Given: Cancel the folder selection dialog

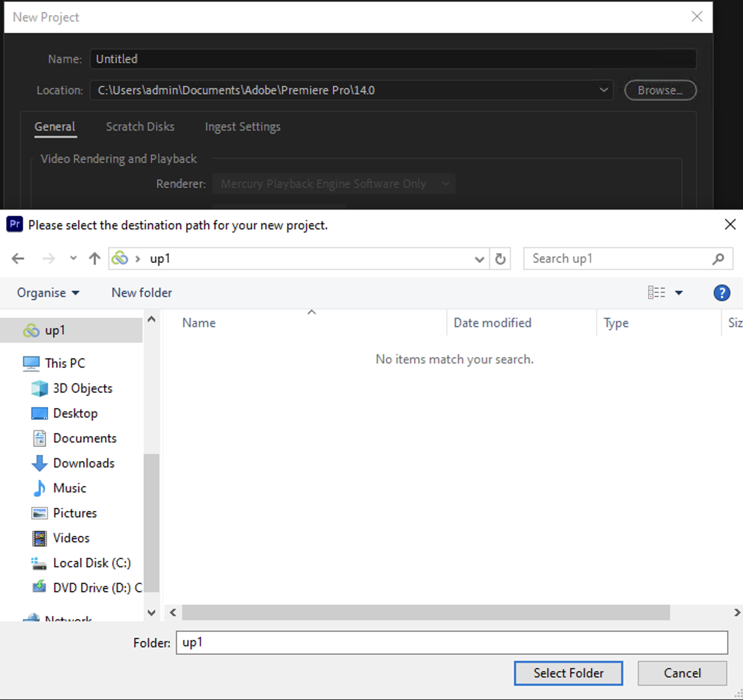Looking at the screenshot, I should pyautogui.click(x=682, y=673).
